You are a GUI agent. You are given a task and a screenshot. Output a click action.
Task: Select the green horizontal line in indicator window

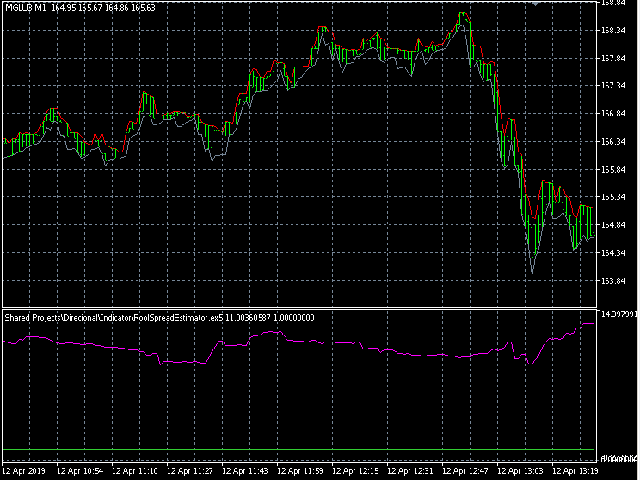[x=299, y=449]
